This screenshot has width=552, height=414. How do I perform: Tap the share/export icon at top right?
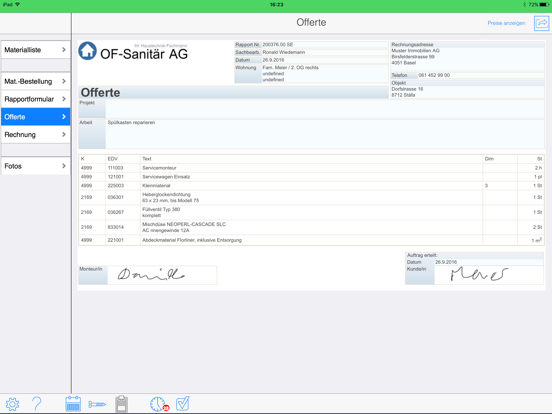pyautogui.click(x=541, y=23)
